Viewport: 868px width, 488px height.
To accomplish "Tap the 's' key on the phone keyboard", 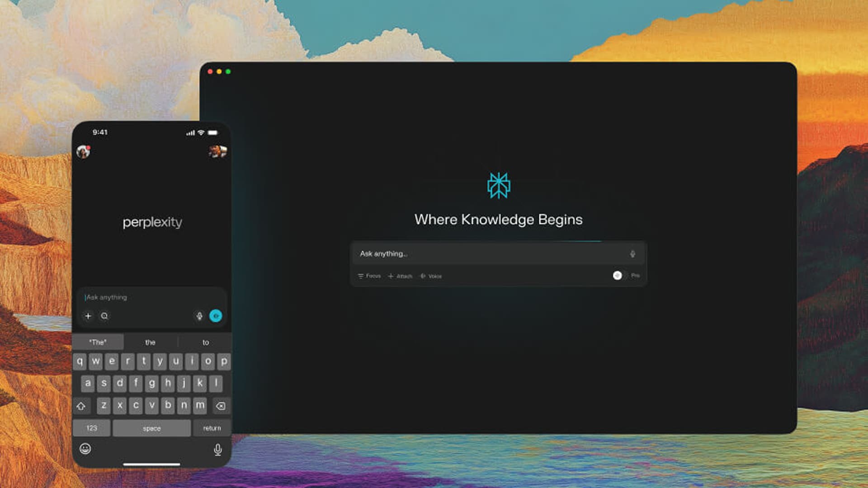I will click(104, 384).
